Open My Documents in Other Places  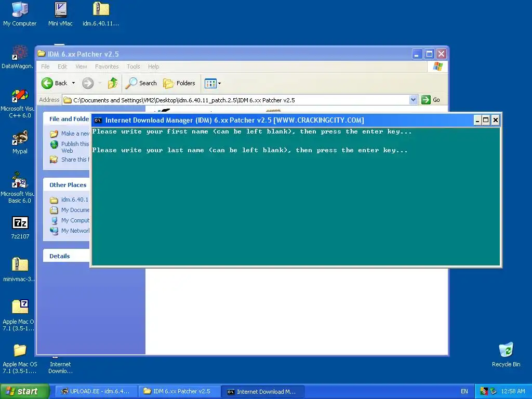point(70,210)
